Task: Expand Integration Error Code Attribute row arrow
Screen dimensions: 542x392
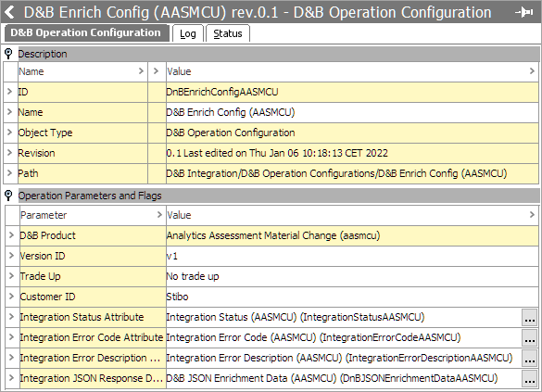Action: (x=11, y=337)
